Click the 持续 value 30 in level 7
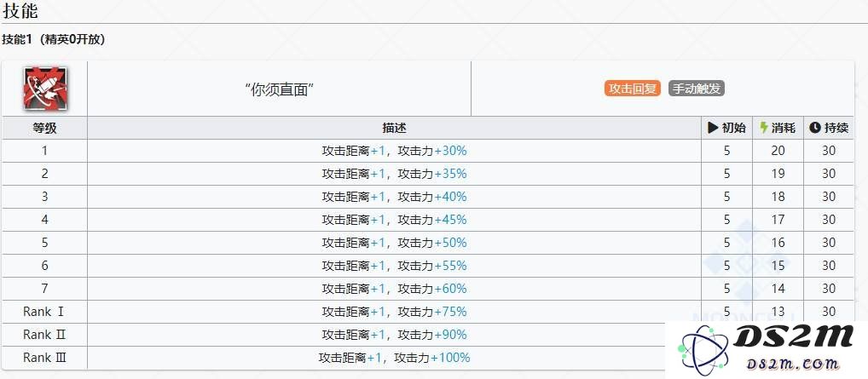The height and width of the screenshot is (379, 868). [x=829, y=289]
